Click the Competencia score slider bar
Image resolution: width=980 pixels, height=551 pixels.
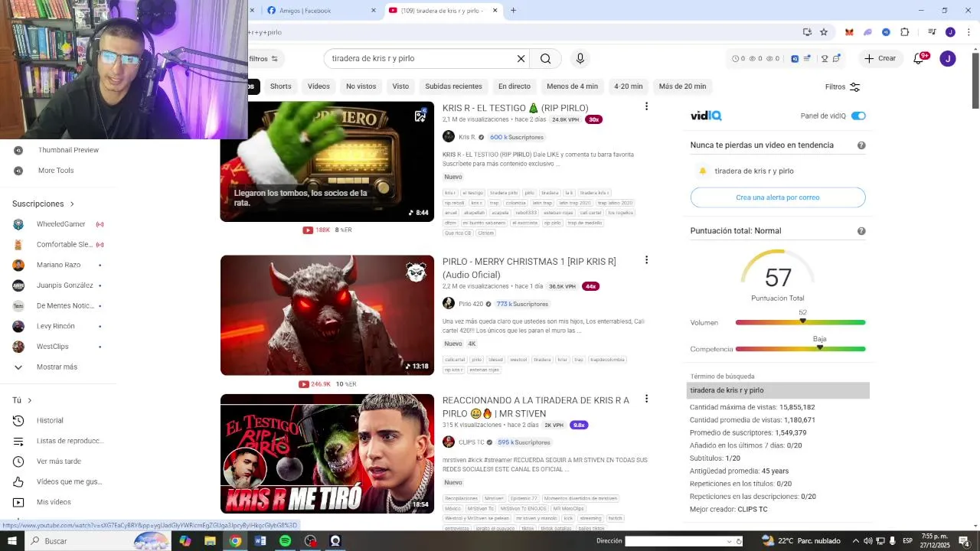(801, 349)
